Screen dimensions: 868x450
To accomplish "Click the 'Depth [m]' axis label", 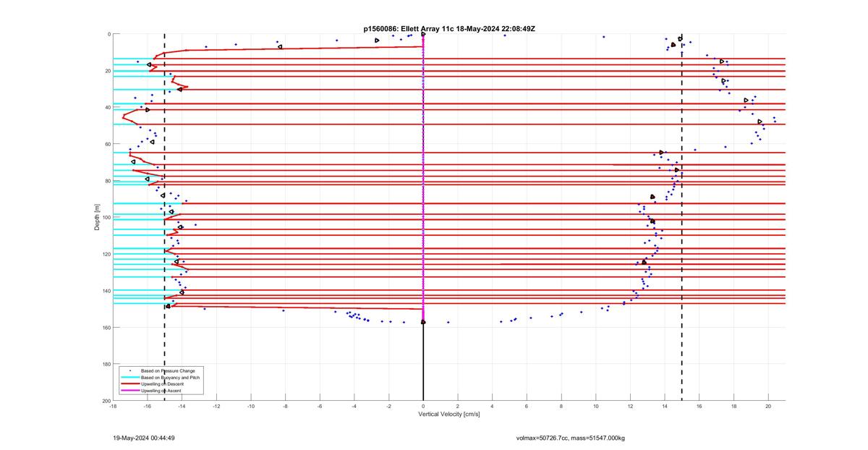I will 96,217.
